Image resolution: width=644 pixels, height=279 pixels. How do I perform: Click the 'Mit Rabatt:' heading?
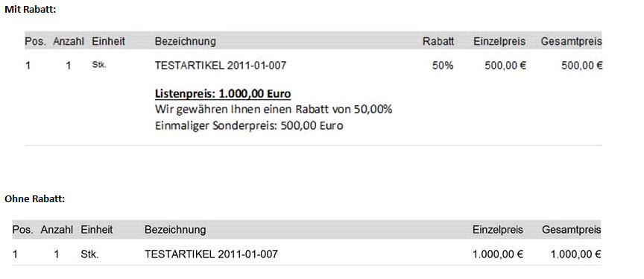coord(30,10)
